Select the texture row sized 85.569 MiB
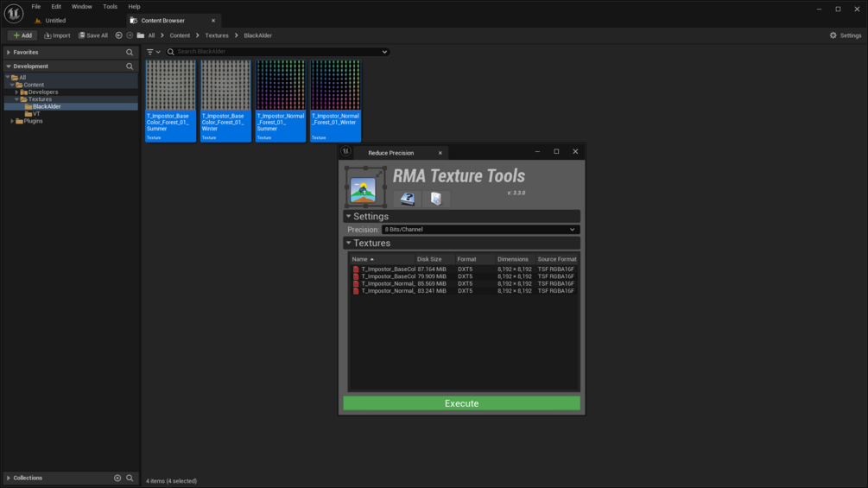Screen dimensions: 868x488 coord(463,283)
